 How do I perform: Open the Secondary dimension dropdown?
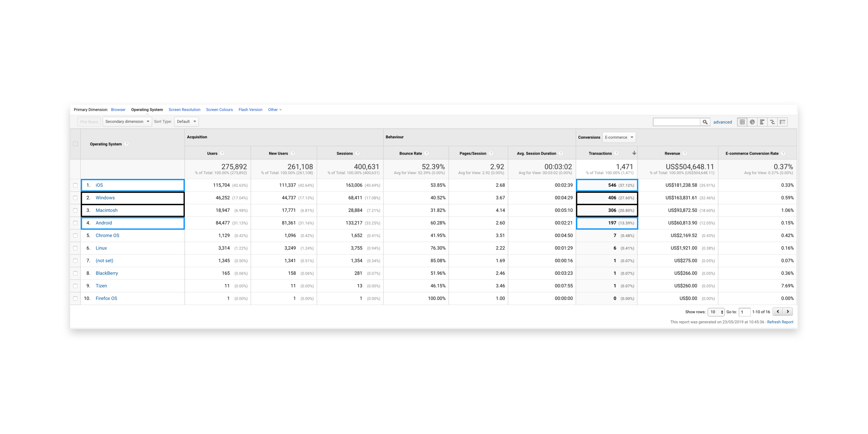tap(127, 122)
